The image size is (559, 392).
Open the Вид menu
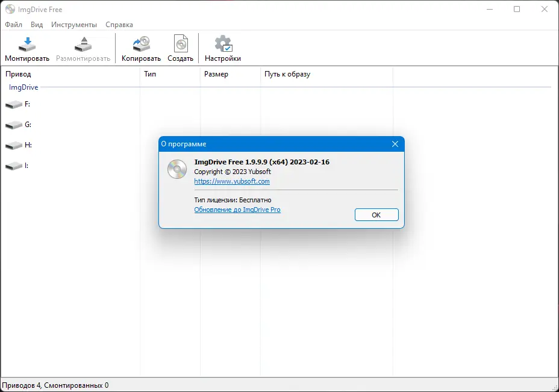[37, 25]
